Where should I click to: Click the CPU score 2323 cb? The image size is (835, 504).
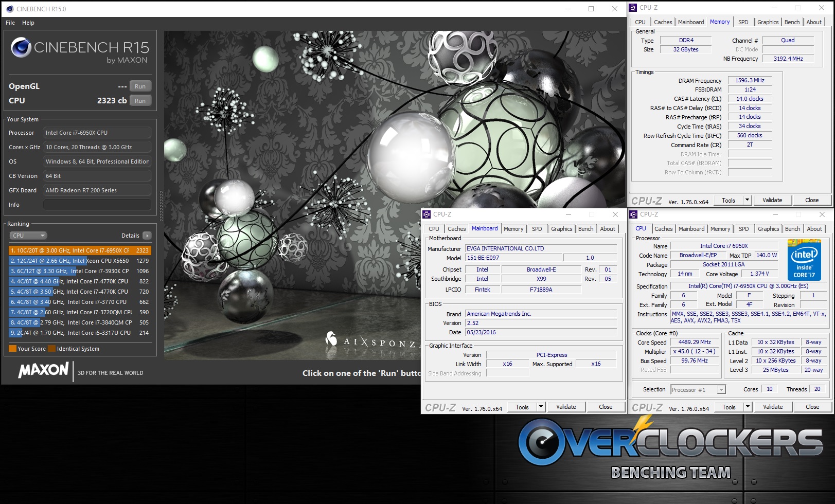tap(112, 101)
